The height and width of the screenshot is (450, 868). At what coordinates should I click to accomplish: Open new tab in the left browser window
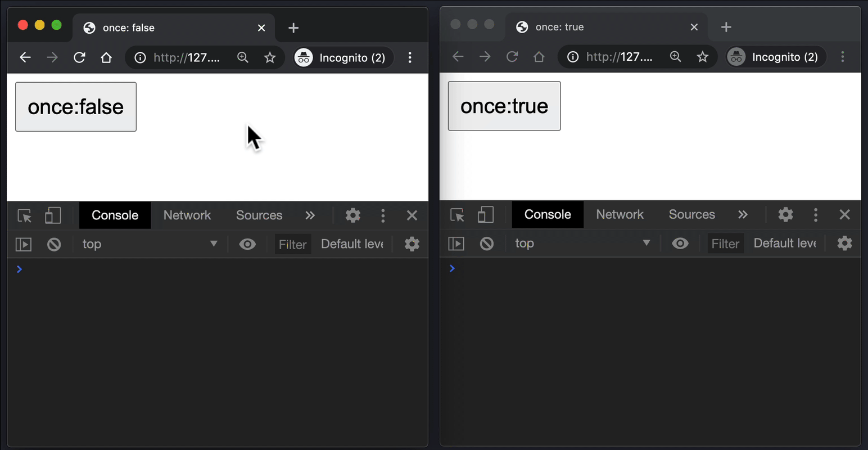[x=293, y=28]
